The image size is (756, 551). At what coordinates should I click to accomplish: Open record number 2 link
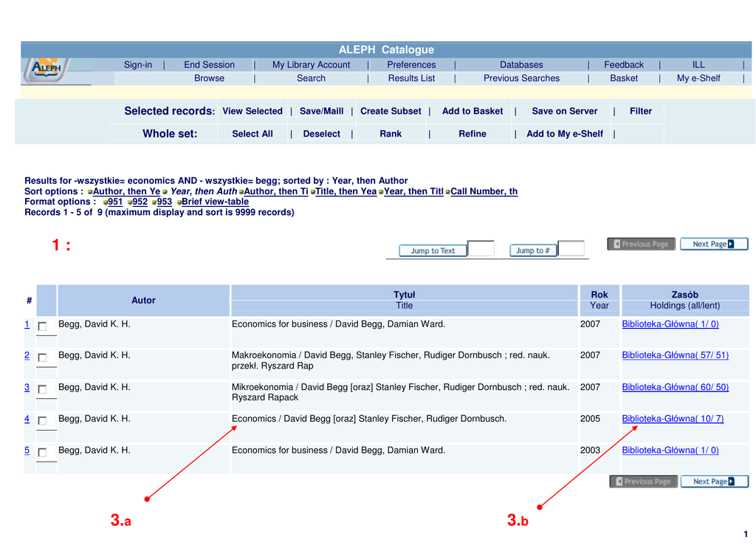pyautogui.click(x=27, y=355)
